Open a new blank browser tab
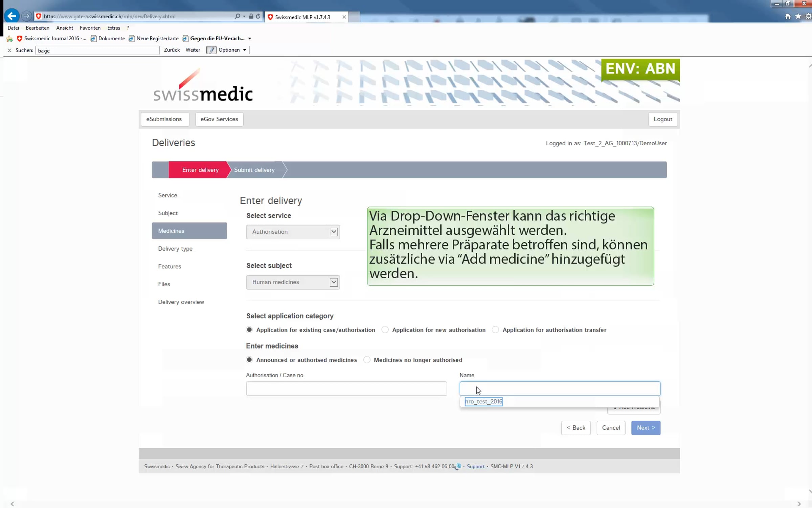 354,17
